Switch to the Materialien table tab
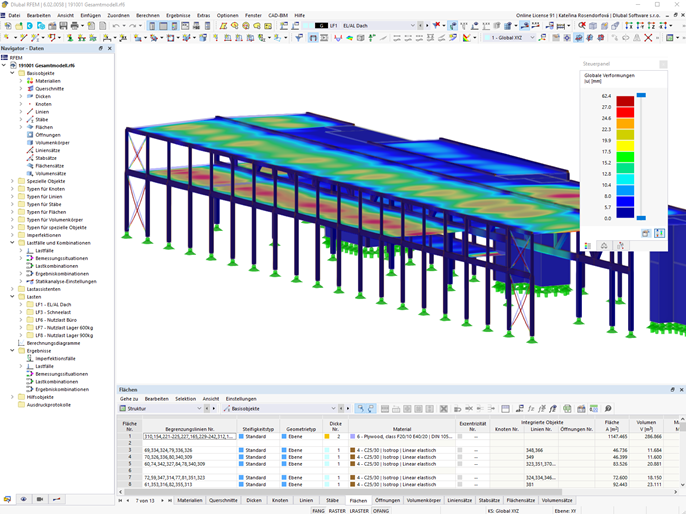 (190, 500)
